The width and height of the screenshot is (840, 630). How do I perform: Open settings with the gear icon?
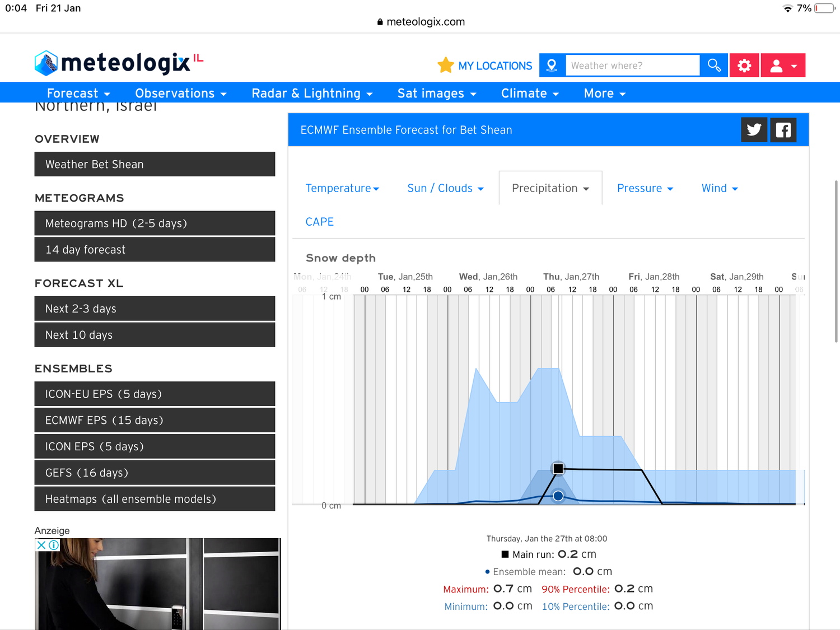(744, 66)
